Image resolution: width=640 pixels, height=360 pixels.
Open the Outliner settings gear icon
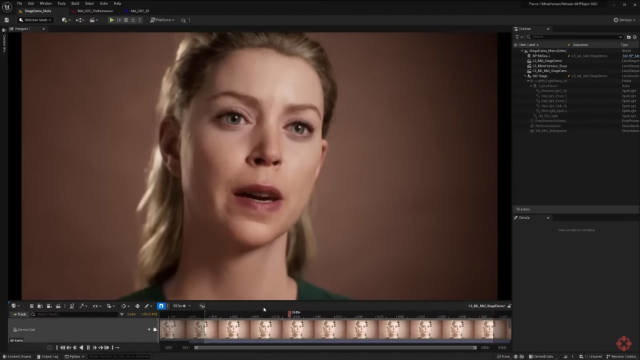point(635,37)
